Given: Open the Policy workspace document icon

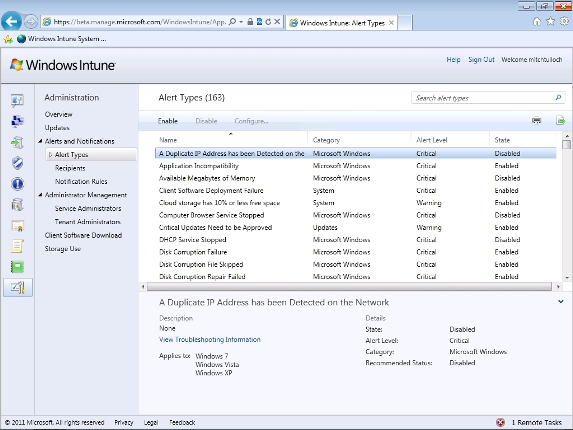Looking at the screenshot, I should [x=17, y=246].
